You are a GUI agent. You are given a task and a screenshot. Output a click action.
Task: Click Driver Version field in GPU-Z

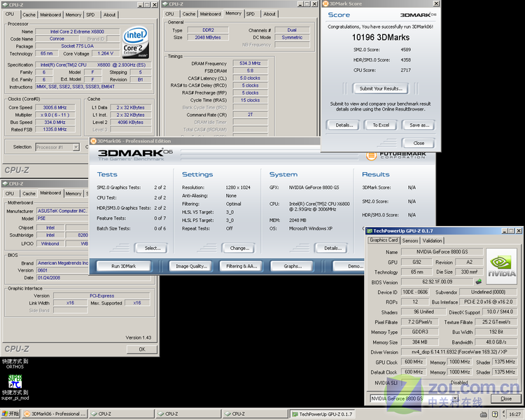[459, 352]
